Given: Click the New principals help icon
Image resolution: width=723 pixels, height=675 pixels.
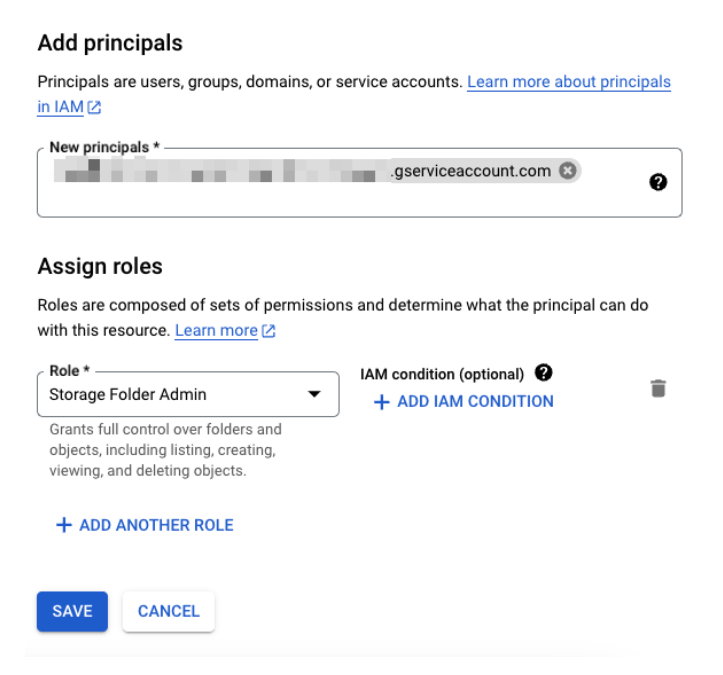Looking at the screenshot, I should (658, 182).
